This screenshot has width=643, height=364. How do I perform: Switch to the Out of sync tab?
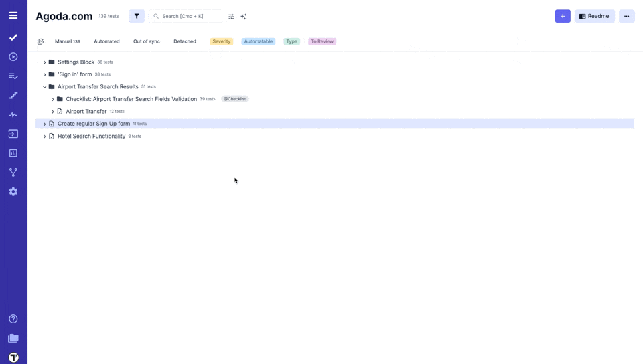pyautogui.click(x=146, y=41)
